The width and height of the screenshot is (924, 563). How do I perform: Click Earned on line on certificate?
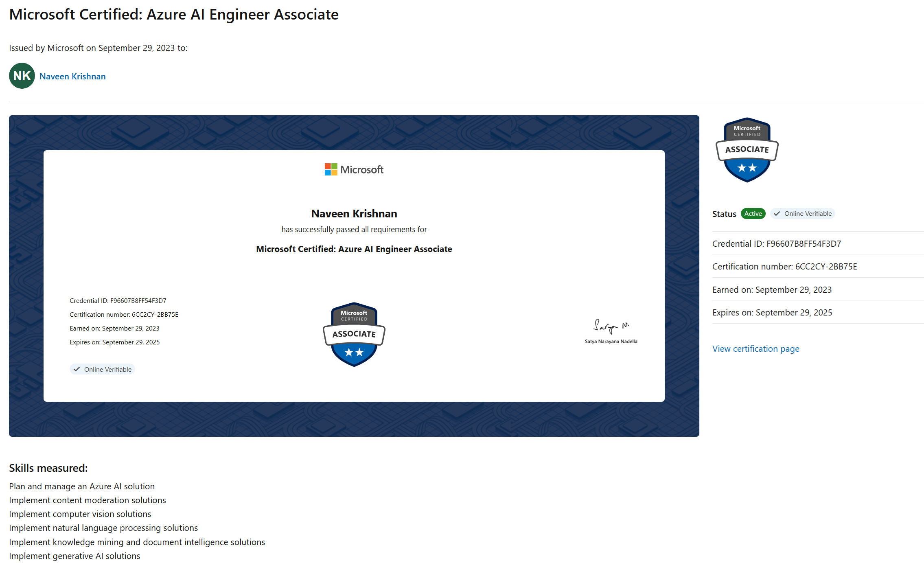(x=114, y=329)
